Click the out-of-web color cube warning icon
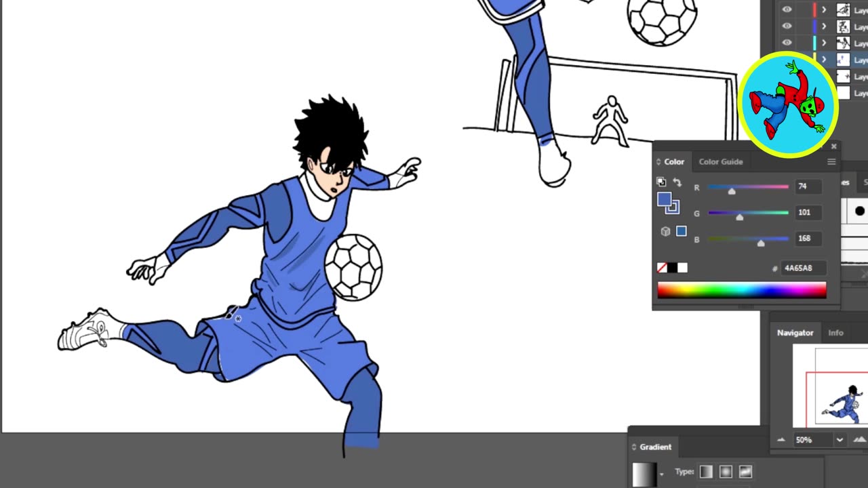Image resolution: width=868 pixels, height=488 pixels. click(x=666, y=231)
